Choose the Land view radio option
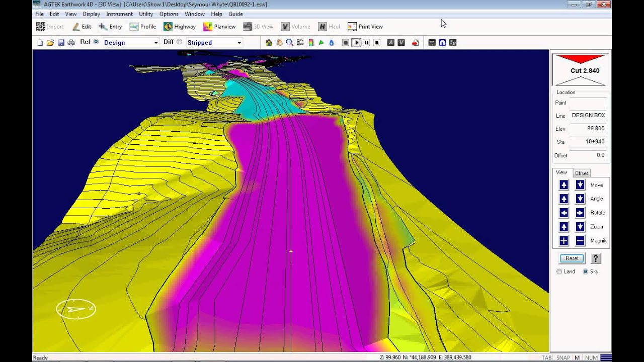This screenshot has height=362, width=644. click(x=559, y=271)
